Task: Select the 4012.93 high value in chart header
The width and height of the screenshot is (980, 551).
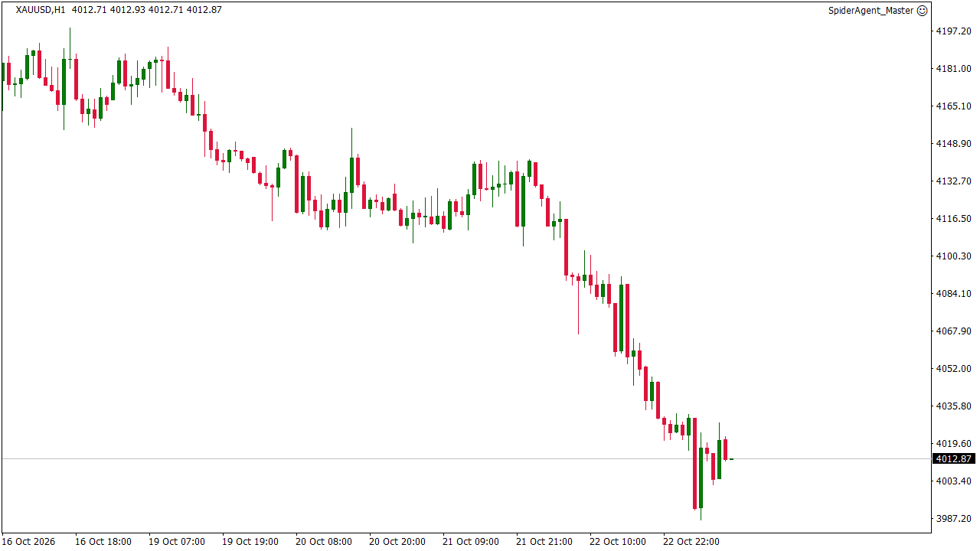Action: pos(128,10)
